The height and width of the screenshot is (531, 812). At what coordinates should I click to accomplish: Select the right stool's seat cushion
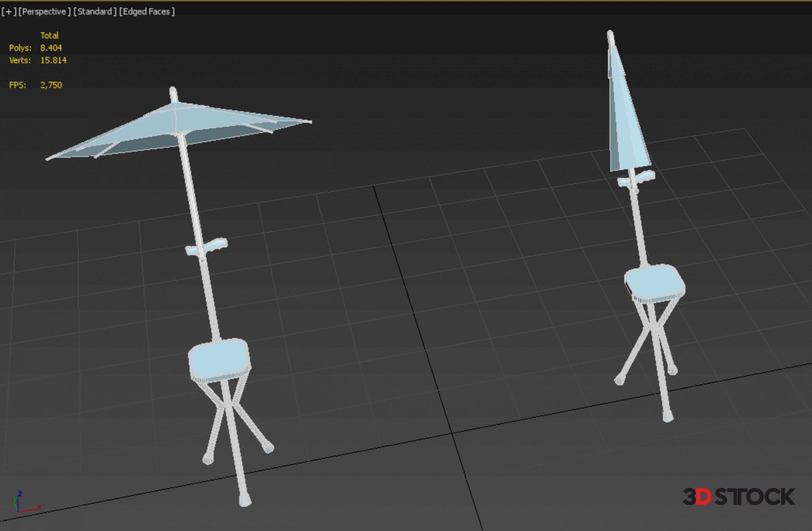(x=654, y=281)
